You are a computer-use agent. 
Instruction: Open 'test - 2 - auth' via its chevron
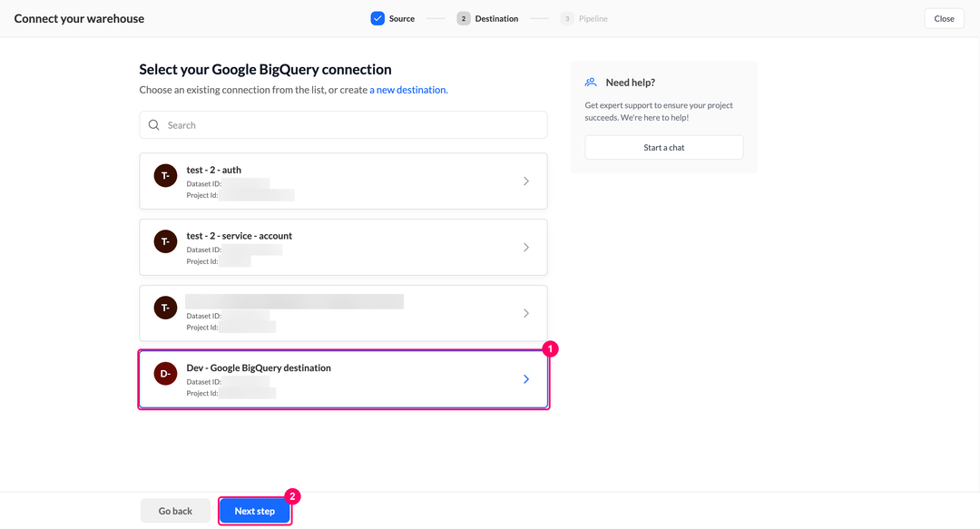point(526,181)
